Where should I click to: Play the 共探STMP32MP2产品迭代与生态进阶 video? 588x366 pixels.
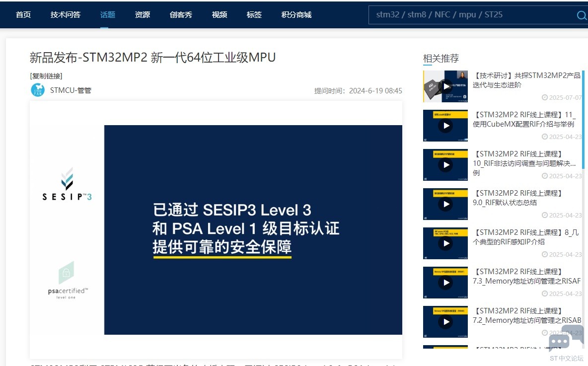click(x=445, y=86)
